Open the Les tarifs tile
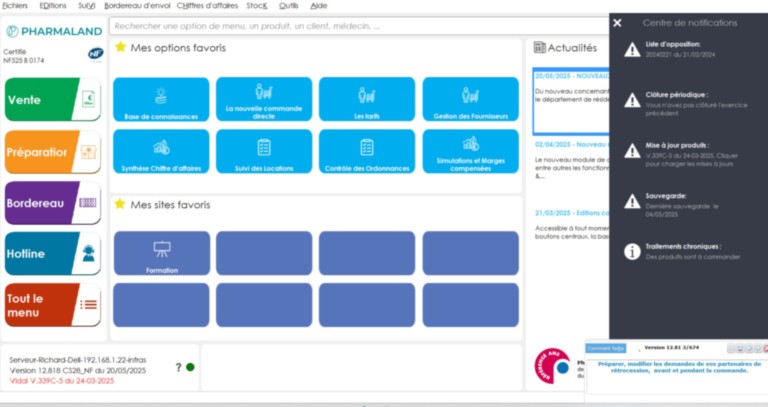Image resolution: width=768 pixels, height=407 pixels. coord(367,100)
